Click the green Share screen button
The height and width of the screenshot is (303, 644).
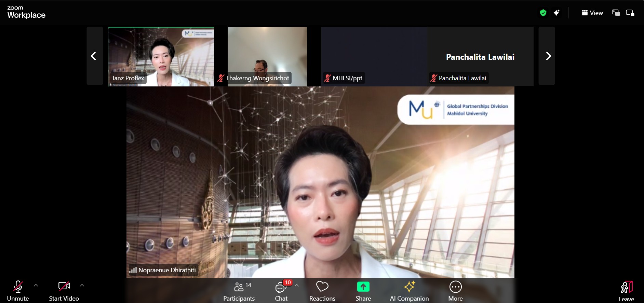[363, 291]
